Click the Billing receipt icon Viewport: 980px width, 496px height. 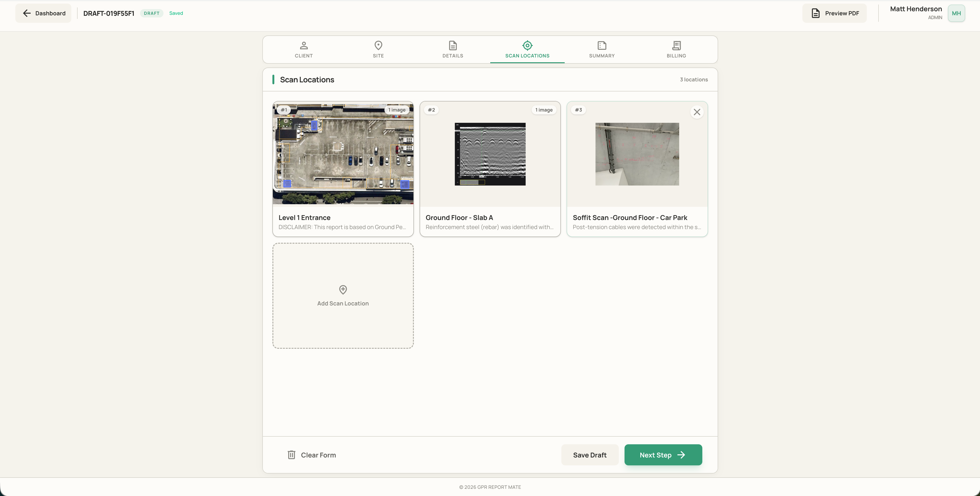pyautogui.click(x=676, y=45)
